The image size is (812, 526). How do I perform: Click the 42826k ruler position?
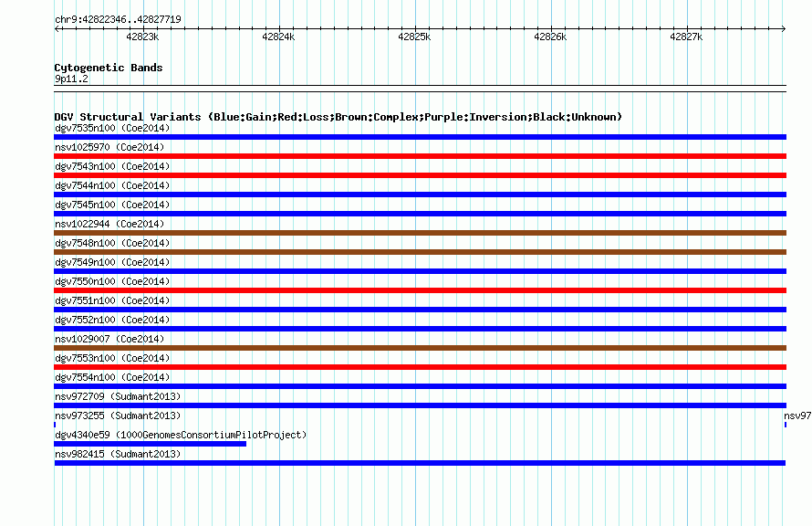click(x=550, y=37)
